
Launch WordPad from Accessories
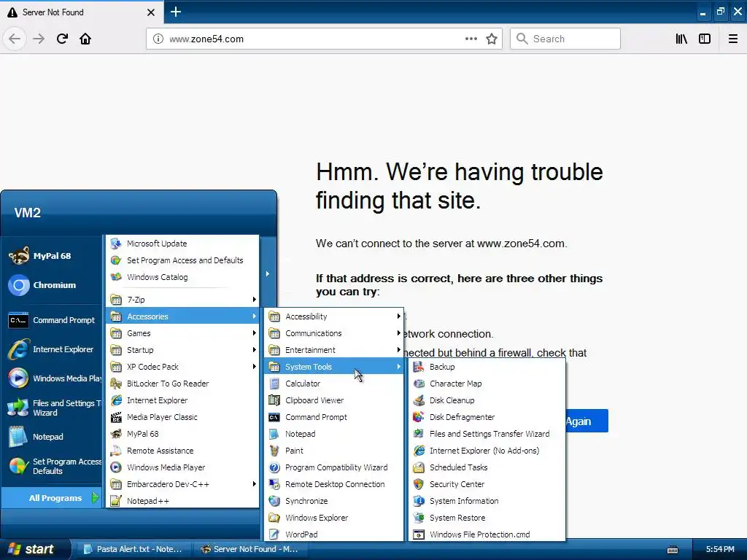click(x=334, y=534)
